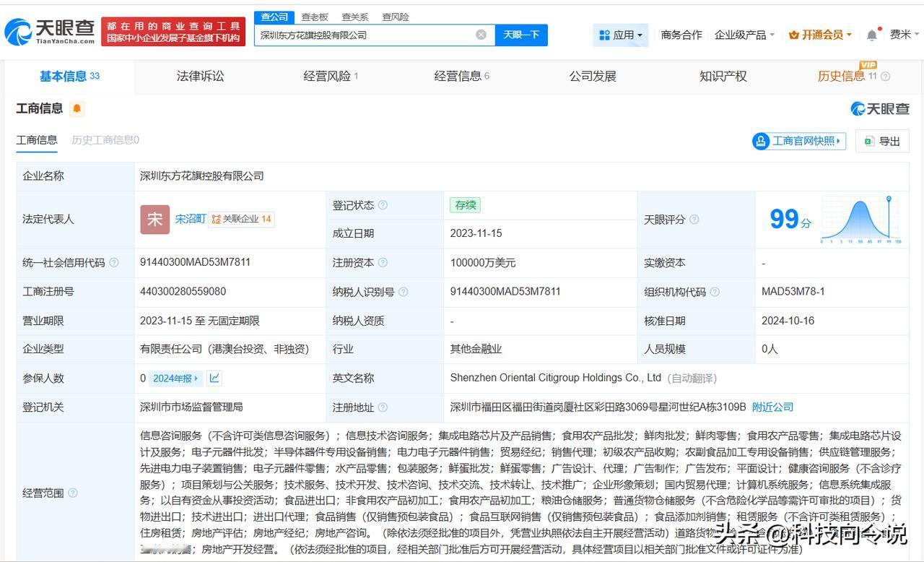Show help for 注册地址
This screenshot has width=924, height=562.
tap(383, 407)
